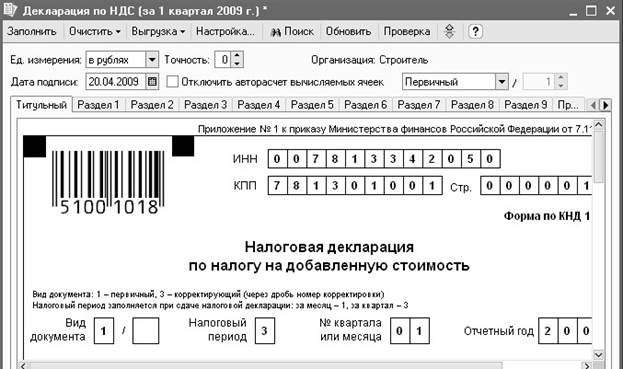Open calendar picker next to signature date
This screenshot has height=369, width=623.
coord(152,82)
